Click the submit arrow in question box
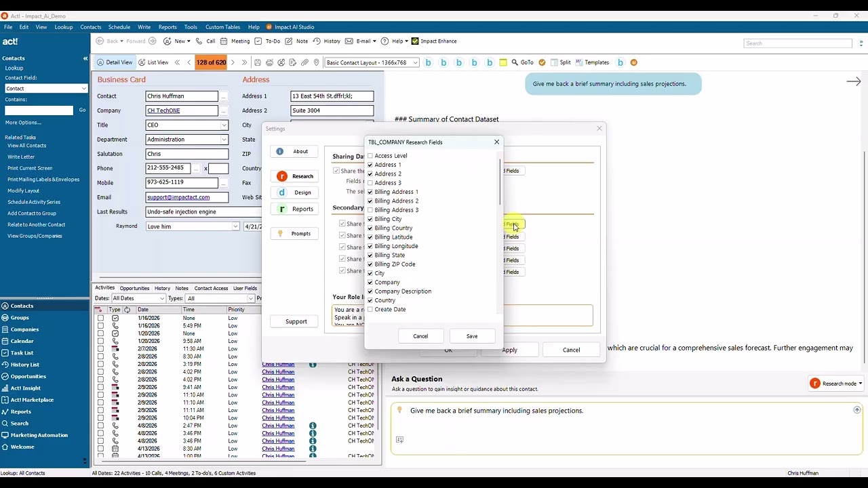Screen dimensions: 868x488 coord(856,410)
